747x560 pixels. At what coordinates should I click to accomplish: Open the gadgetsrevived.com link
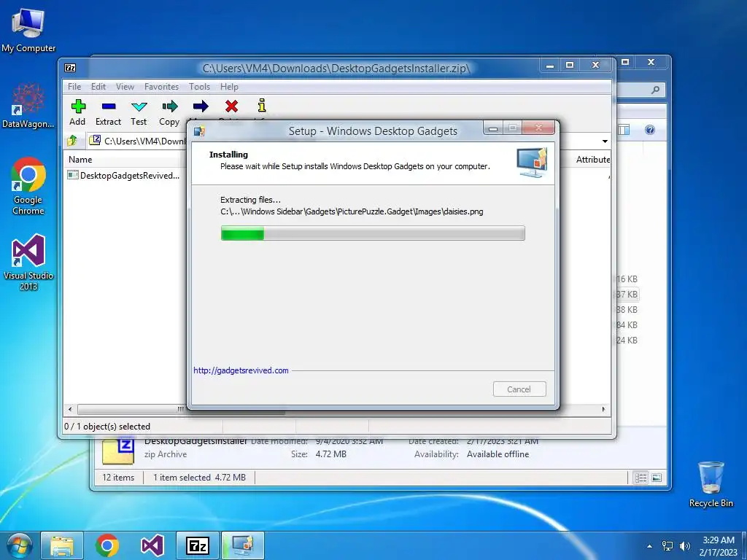tap(241, 370)
